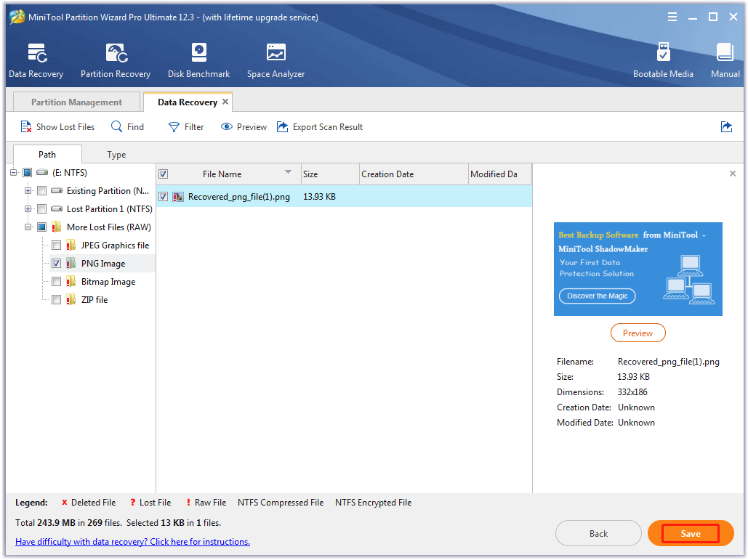Expand the Lost Partition 1 node
The height and width of the screenshot is (560, 748).
[x=28, y=208]
